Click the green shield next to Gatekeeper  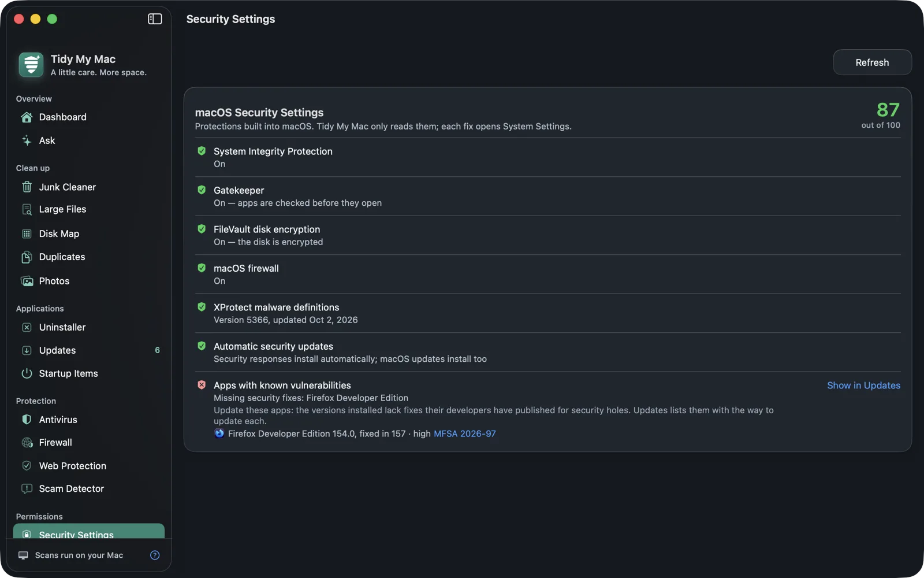point(202,190)
